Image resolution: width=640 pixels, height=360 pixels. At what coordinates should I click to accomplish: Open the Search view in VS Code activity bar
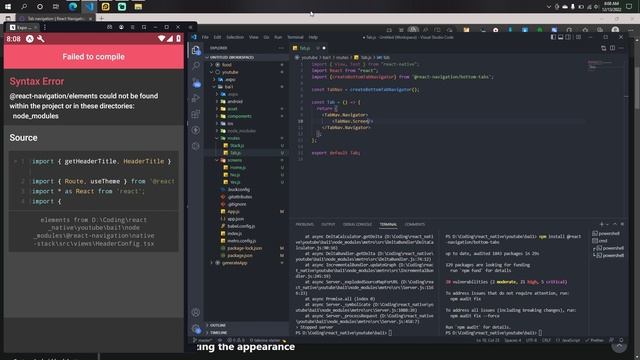[196, 66]
